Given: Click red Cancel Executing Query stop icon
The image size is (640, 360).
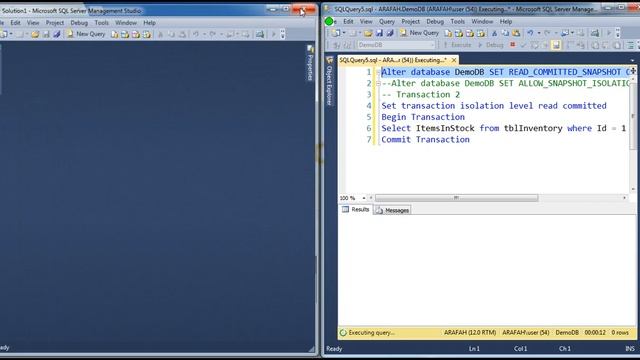Looking at the screenshot, I should coord(513,45).
